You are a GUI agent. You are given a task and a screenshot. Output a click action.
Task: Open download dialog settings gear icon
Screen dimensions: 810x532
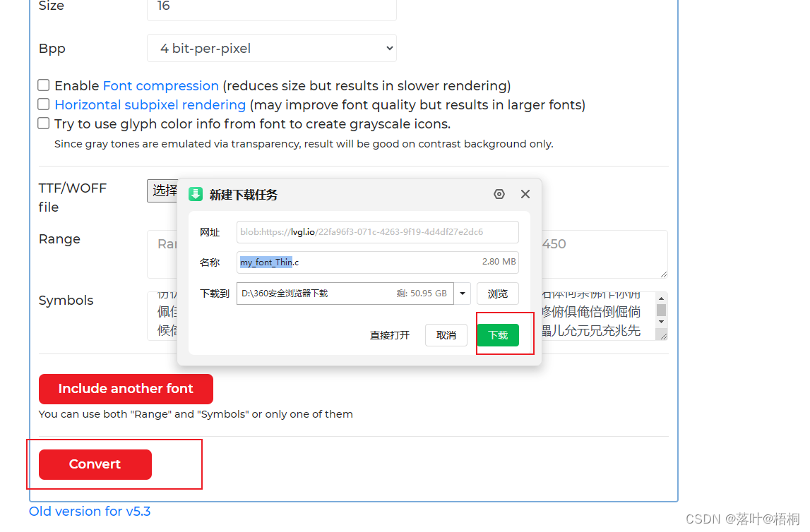tap(499, 194)
